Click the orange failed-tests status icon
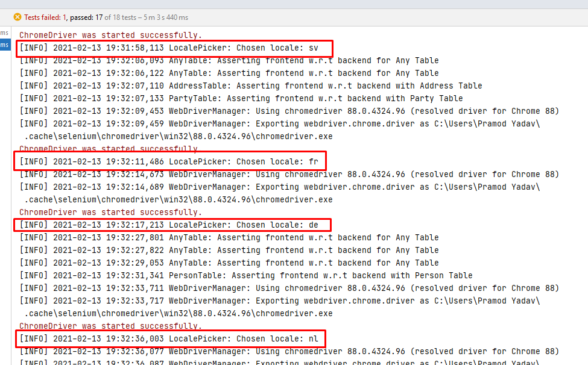Screen dimensions: 588x365 pyautogui.click(x=17, y=17)
